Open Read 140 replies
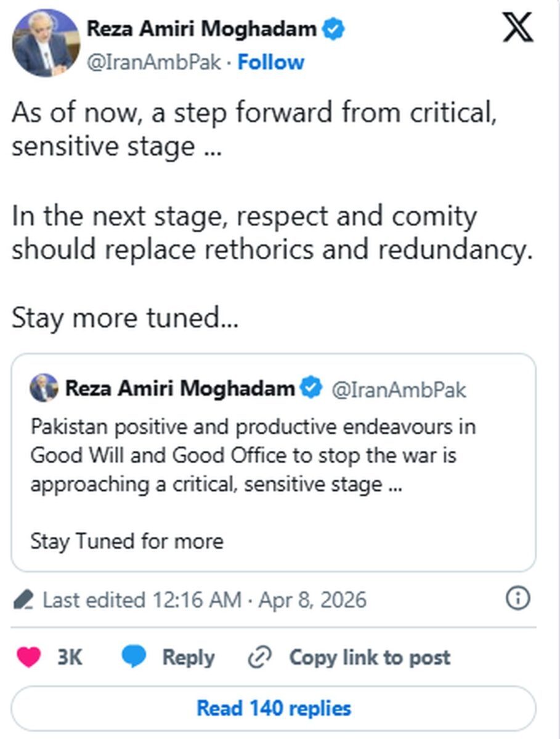Viewport: 560px width, 739px height. 274,708
